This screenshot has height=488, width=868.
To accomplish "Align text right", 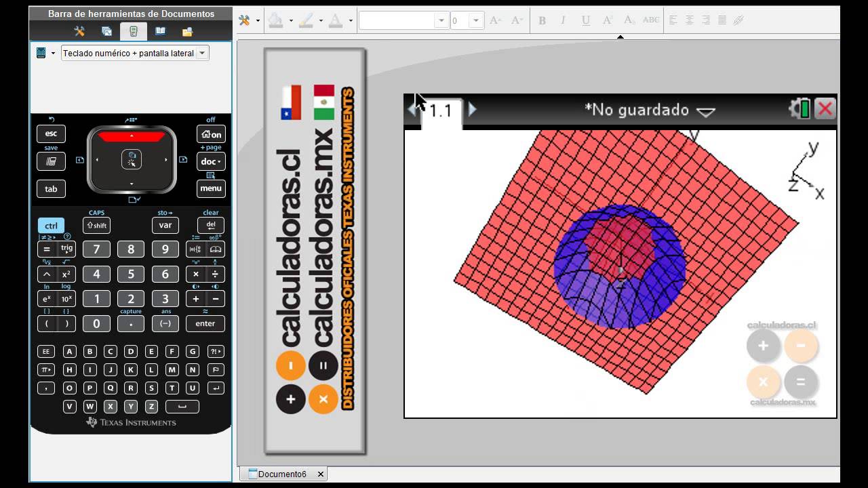I will coord(706,20).
